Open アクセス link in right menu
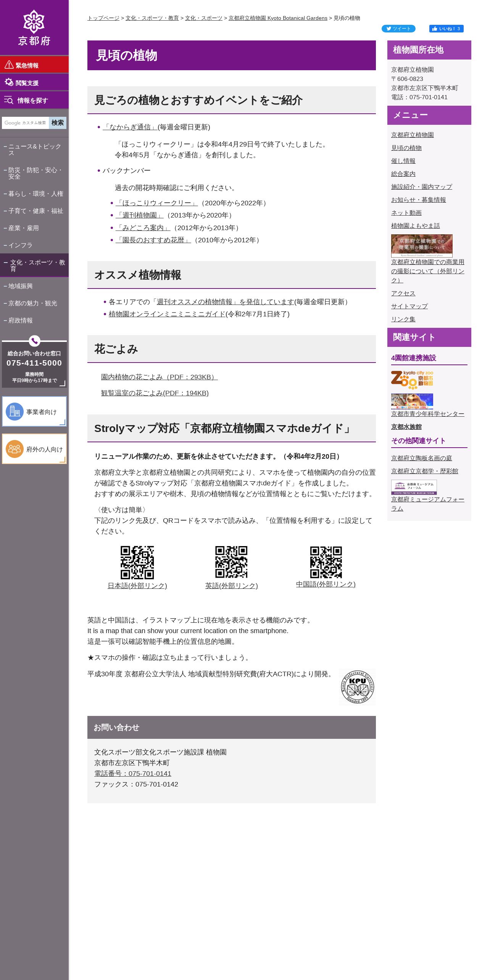This screenshot has height=980, width=490. [403, 293]
